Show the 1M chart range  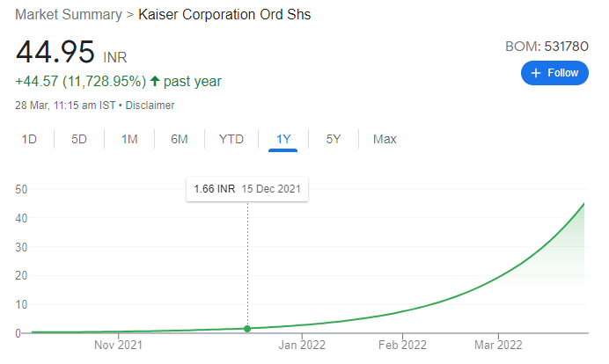129,139
